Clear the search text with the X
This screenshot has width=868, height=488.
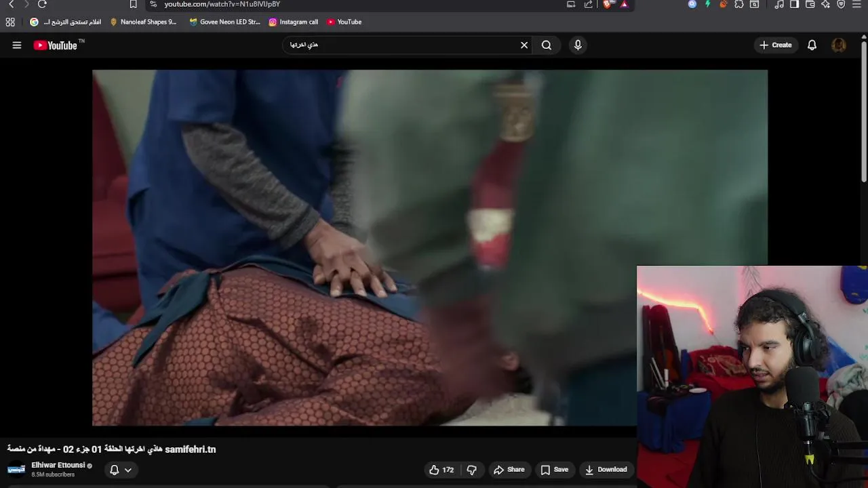(x=524, y=45)
